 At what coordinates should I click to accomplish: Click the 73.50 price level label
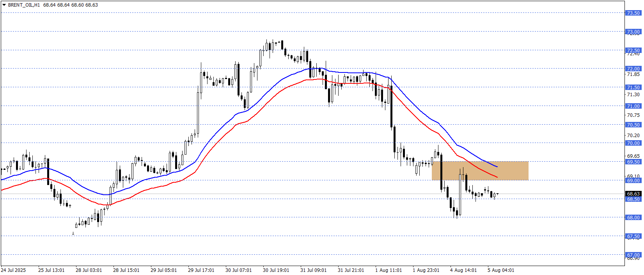tap(633, 13)
